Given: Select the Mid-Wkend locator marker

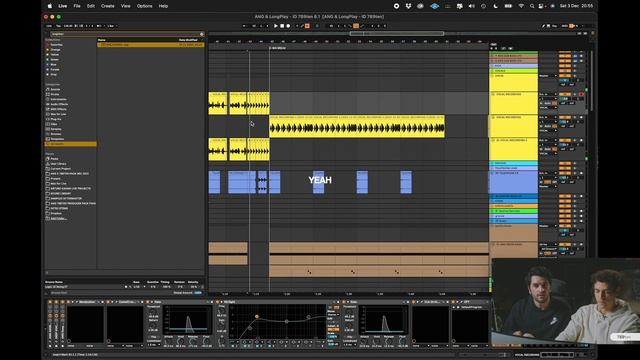Looking at the screenshot, I should [278, 48].
